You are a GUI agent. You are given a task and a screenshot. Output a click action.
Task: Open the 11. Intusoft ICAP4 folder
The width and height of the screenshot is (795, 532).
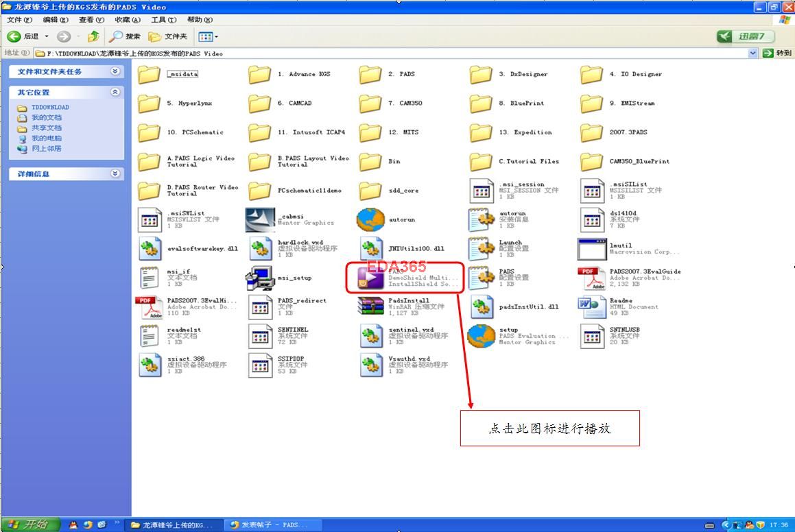coord(297,133)
